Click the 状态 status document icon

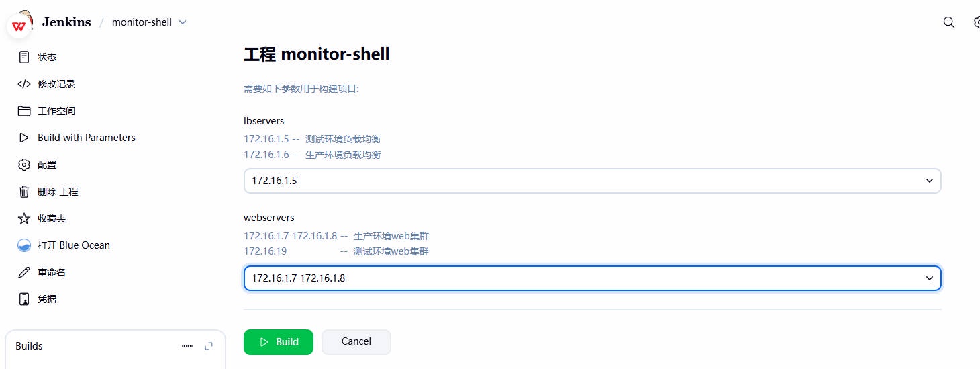point(24,57)
